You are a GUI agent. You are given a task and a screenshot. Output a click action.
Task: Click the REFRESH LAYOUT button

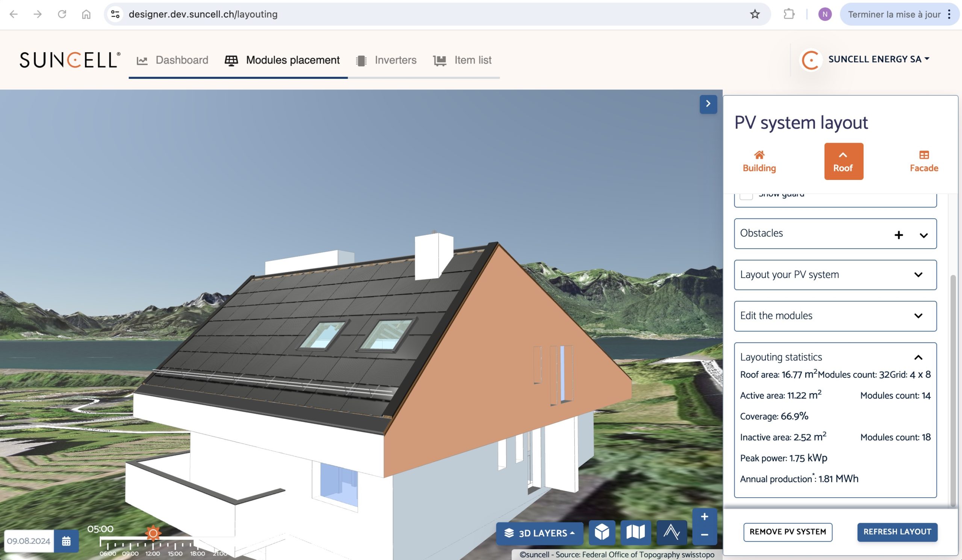coord(897,532)
